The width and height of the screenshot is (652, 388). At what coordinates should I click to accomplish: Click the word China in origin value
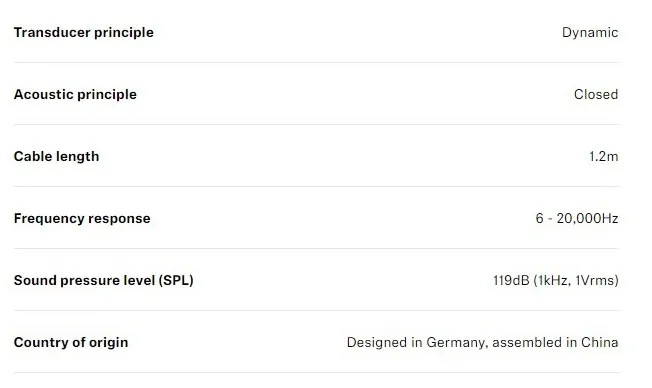tap(600, 342)
